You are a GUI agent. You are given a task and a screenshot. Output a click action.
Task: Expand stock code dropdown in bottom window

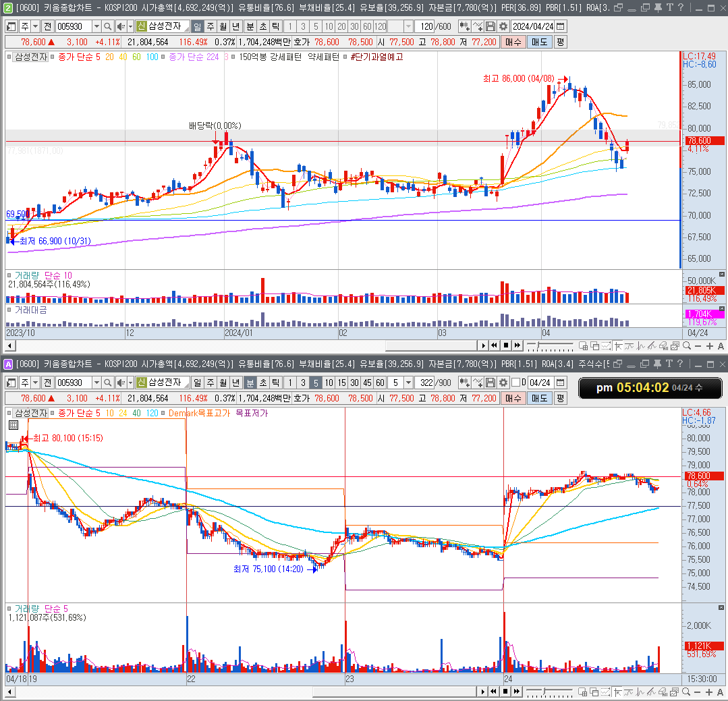[x=96, y=383]
